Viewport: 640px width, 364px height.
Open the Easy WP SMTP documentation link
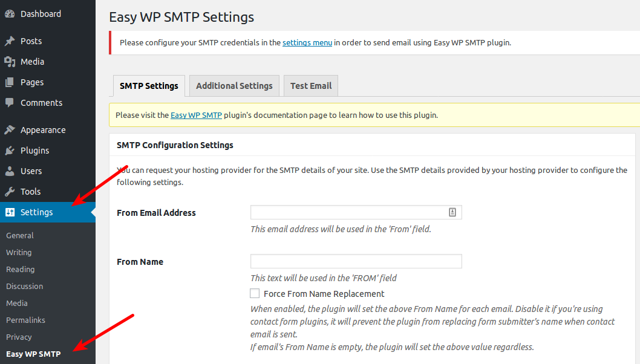pos(197,115)
